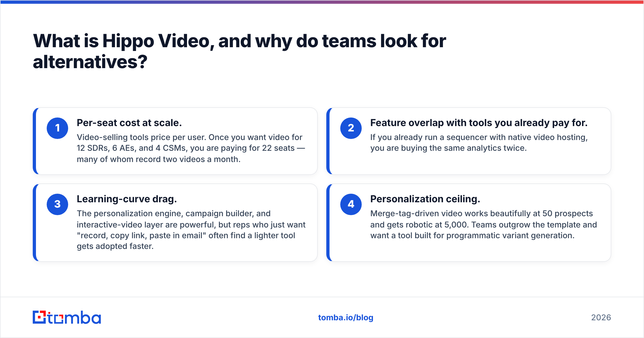Select the heading "What is Hippo Video, and why do teams look for alternatives?"
The image size is (644, 338).
pos(239,51)
